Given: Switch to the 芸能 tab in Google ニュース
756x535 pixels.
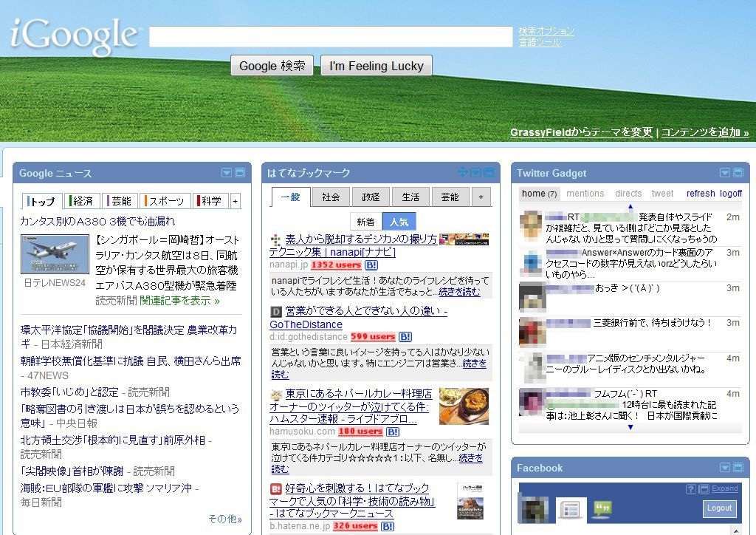Looking at the screenshot, I should pyautogui.click(x=120, y=201).
